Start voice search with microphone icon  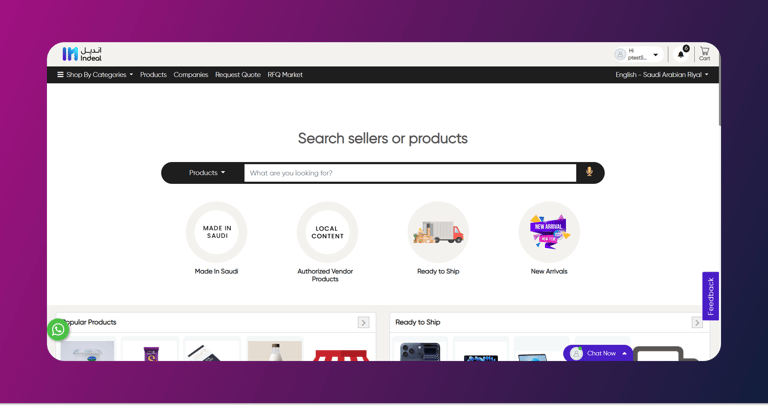tap(589, 172)
